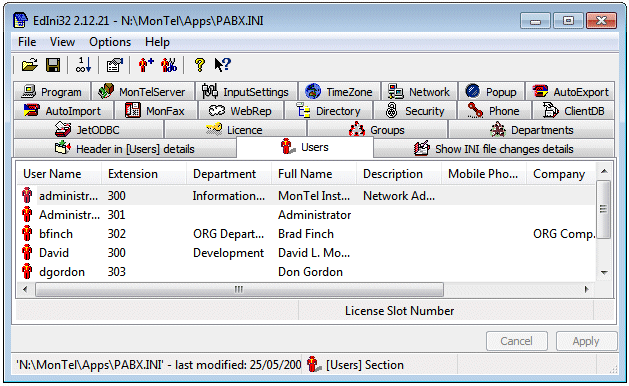Screen dimensions: 629x386
Task: Open the Program tab
Action: pyautogui.click(x=52, y=91)
